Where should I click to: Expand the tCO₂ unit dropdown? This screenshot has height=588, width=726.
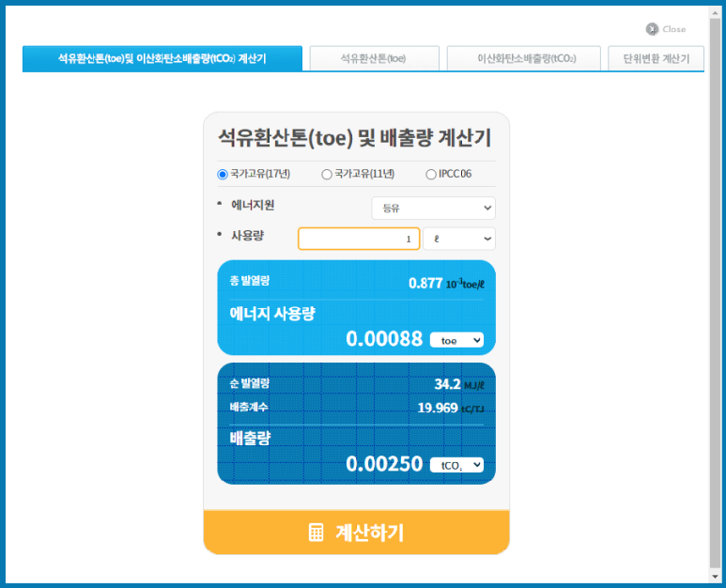[456, 465]
